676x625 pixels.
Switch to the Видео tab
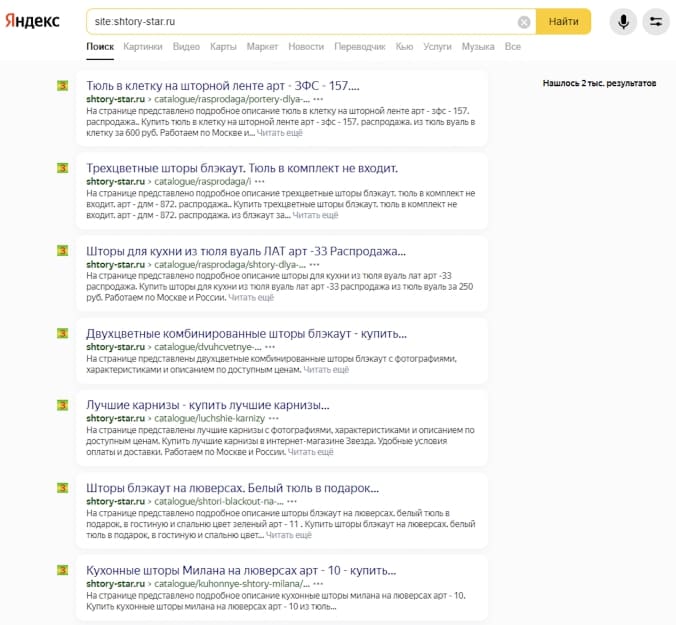tap(186, 47)
